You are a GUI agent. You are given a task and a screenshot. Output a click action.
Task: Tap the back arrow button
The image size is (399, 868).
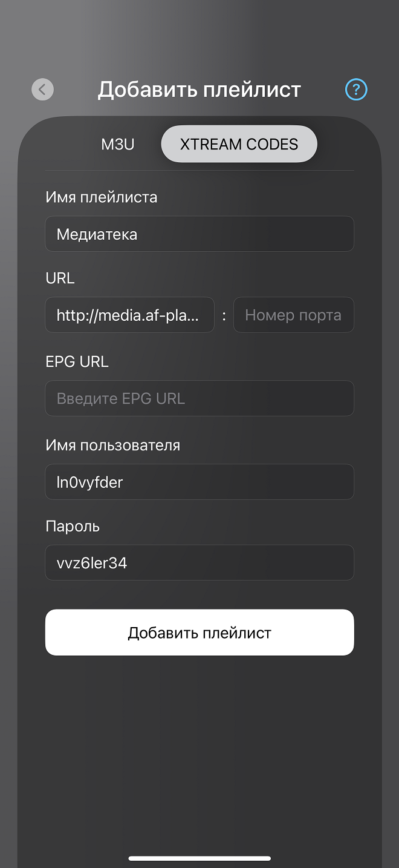pyautogui.click(x=42, y=90)
